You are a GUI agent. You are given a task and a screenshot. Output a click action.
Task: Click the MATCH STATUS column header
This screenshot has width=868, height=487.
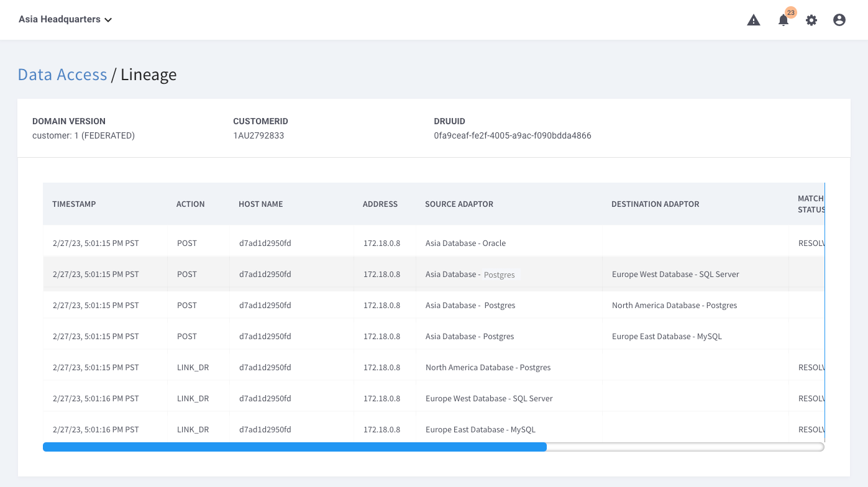[811, 204]
